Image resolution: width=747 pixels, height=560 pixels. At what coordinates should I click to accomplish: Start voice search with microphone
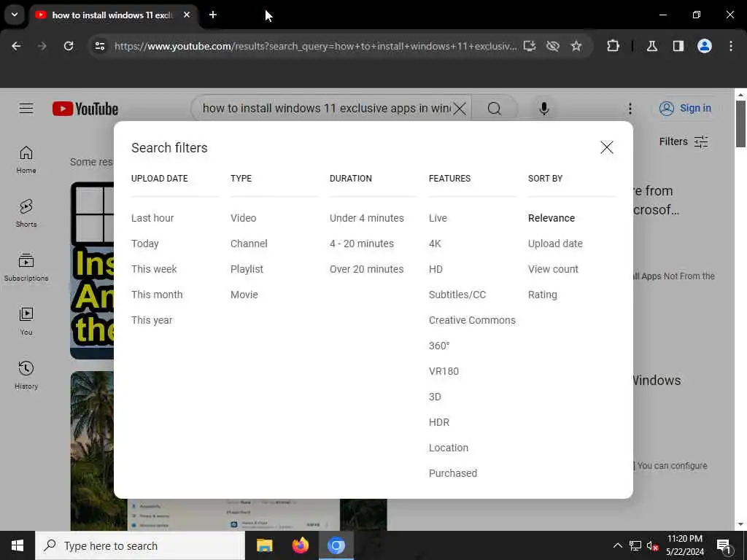pos(543,109)
